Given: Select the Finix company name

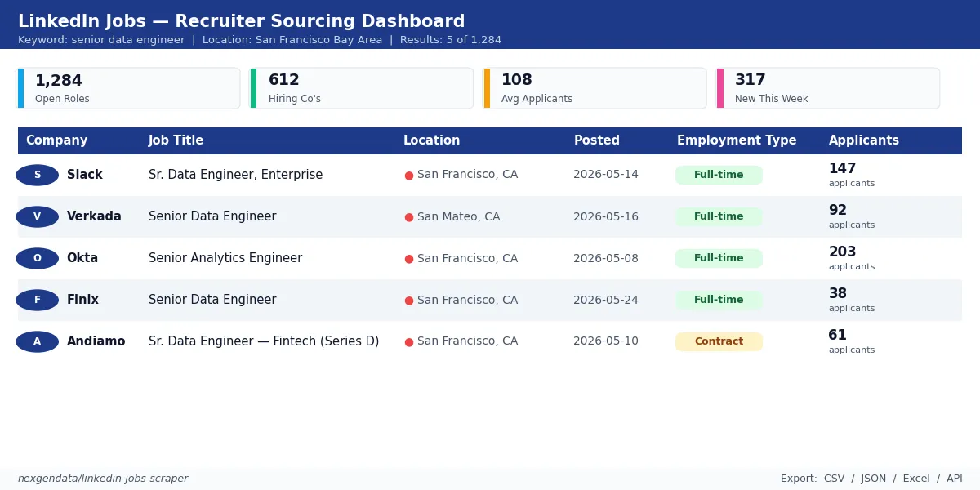Looking at the screenshot, I should 82,301.
